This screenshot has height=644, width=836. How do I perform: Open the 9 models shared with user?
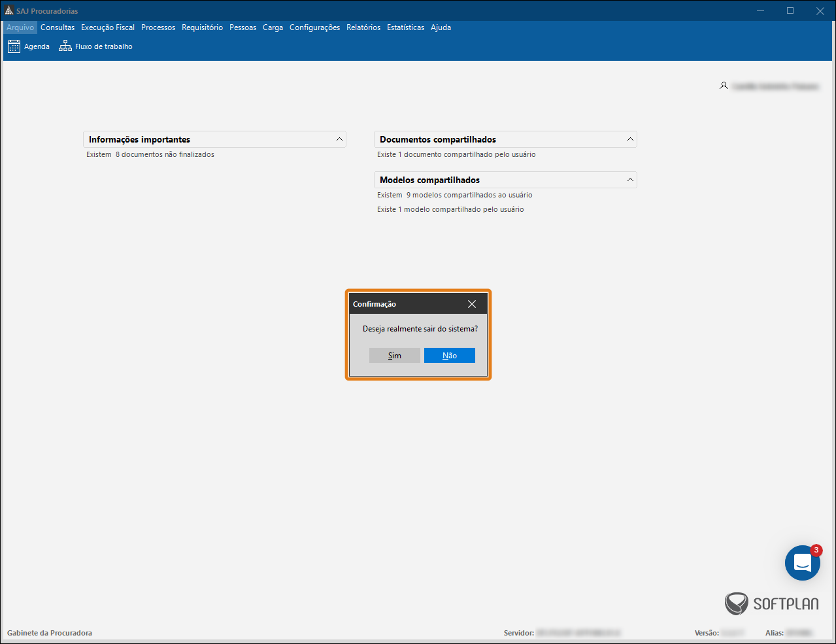(455, 195)
